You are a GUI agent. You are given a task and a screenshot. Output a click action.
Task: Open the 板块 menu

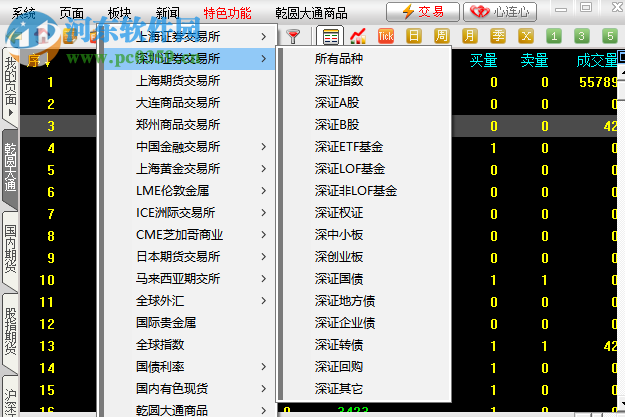pos(120,13)
